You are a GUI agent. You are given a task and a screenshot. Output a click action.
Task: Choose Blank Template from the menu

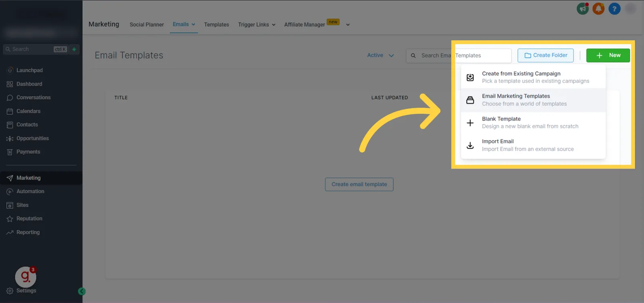pyautogui.click(x=533, y=123)
